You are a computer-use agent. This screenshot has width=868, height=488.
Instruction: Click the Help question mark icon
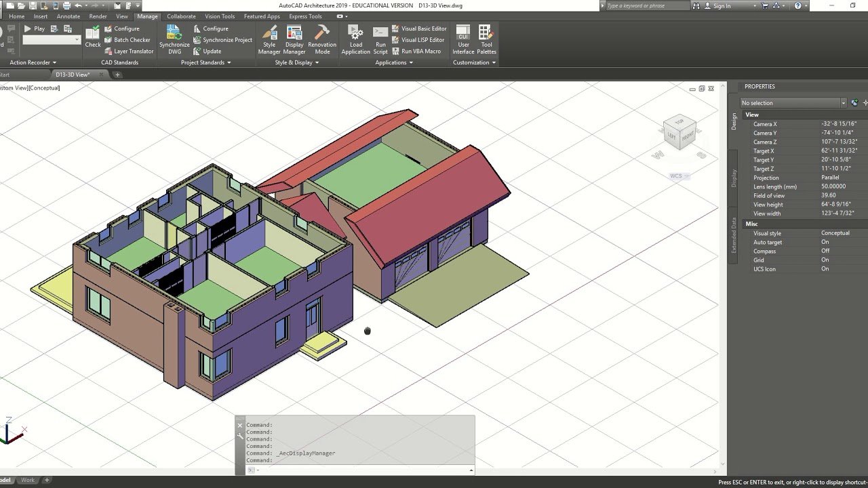click(797, 5)
